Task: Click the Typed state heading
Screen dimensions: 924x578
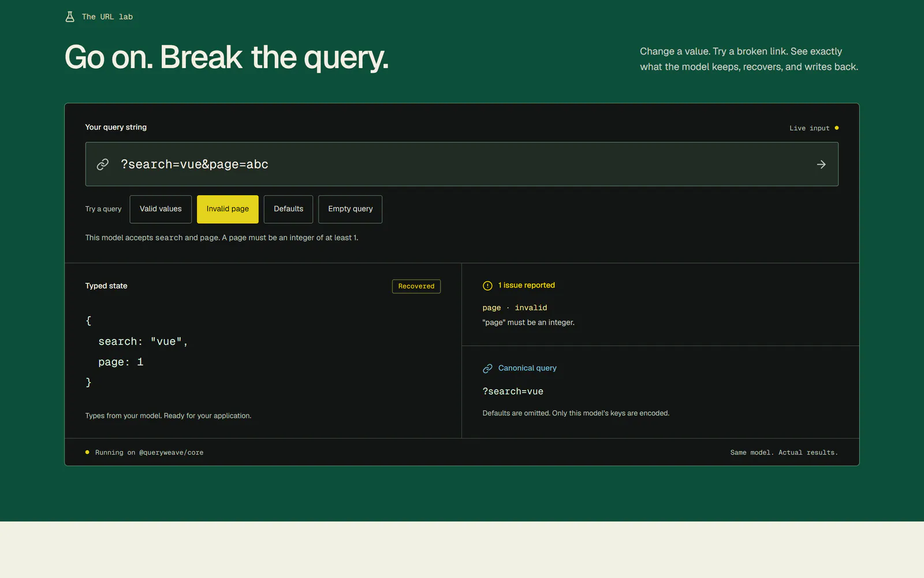Action: tap(106, 286)
